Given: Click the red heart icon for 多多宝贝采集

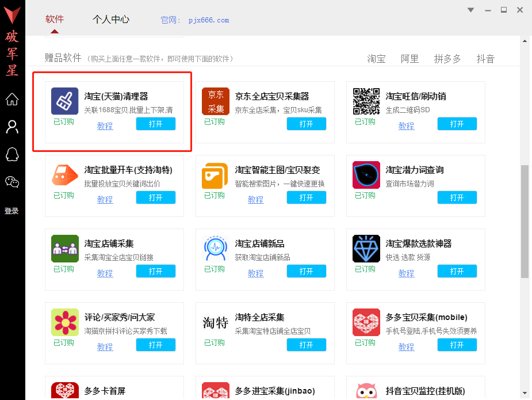Looking at the screenshot, I should point(366,322).
